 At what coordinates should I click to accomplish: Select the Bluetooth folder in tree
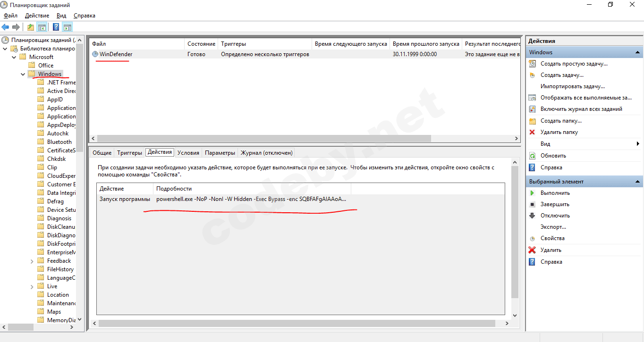pos(59,142)
